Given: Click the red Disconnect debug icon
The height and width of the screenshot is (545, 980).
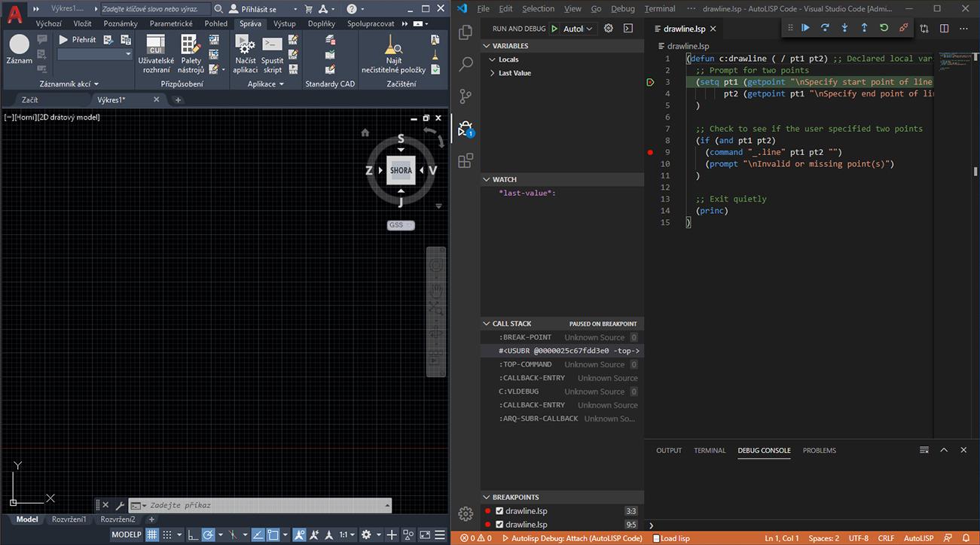Looking at the screenshot, I should (x=903, y=28).
